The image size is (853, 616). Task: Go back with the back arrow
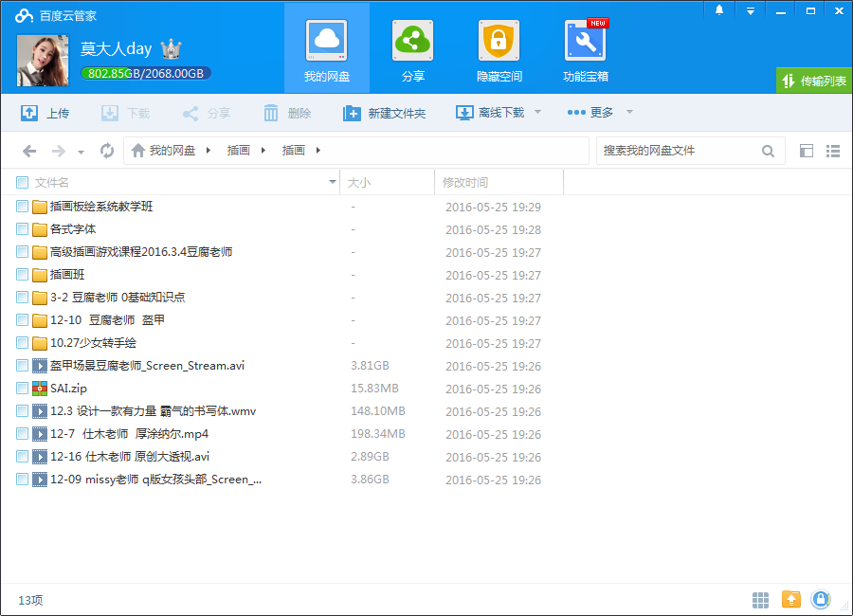(29, 151)
